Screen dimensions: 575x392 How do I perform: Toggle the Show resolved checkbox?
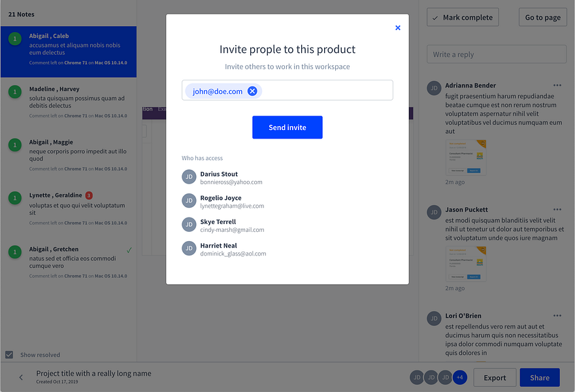pos(9,355)
